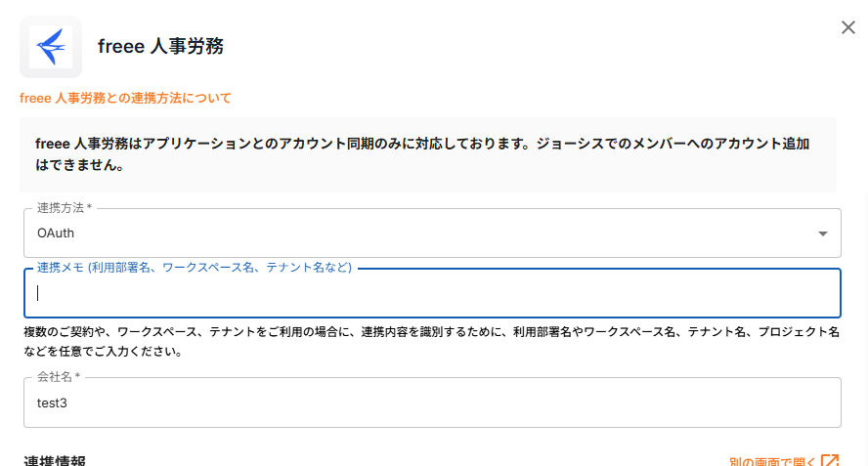
Task: Open freee 人事労務との連携方法について link
Action: [125, 98]
